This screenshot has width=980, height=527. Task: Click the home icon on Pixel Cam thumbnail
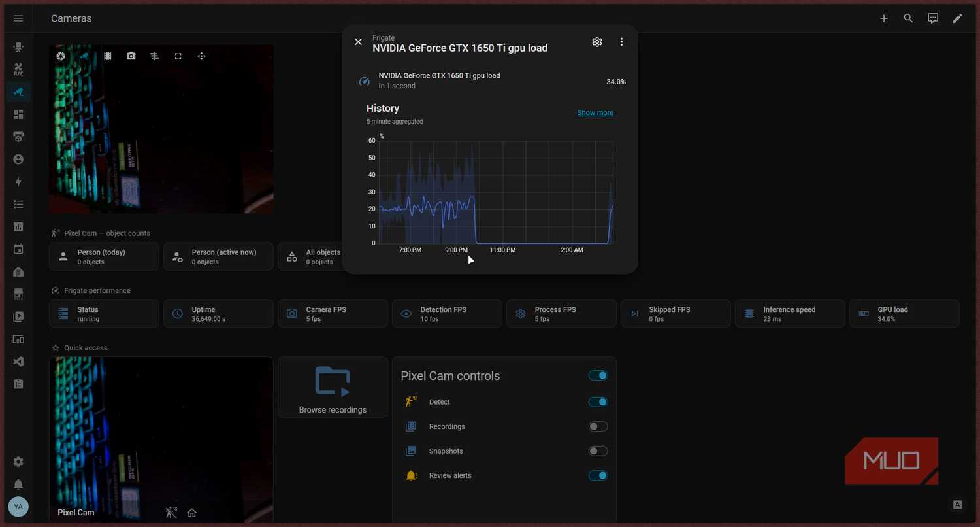[x=192, y=513]
